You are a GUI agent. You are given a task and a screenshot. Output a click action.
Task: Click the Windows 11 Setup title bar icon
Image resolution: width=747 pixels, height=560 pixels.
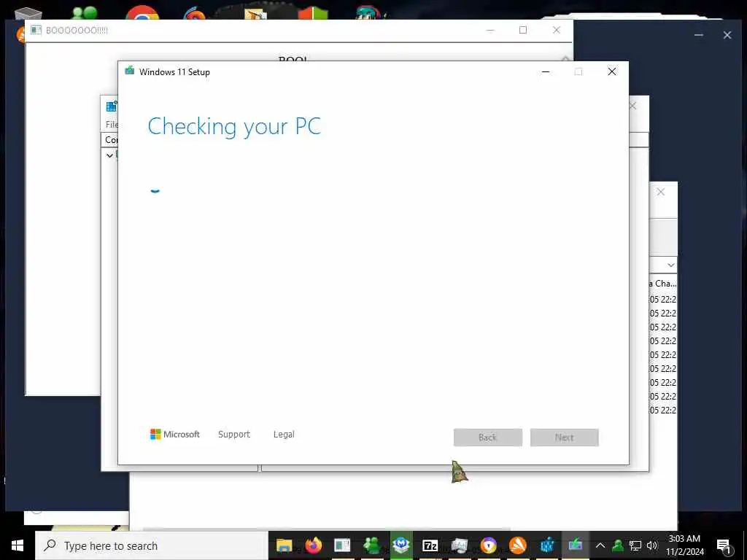[130, 71]
